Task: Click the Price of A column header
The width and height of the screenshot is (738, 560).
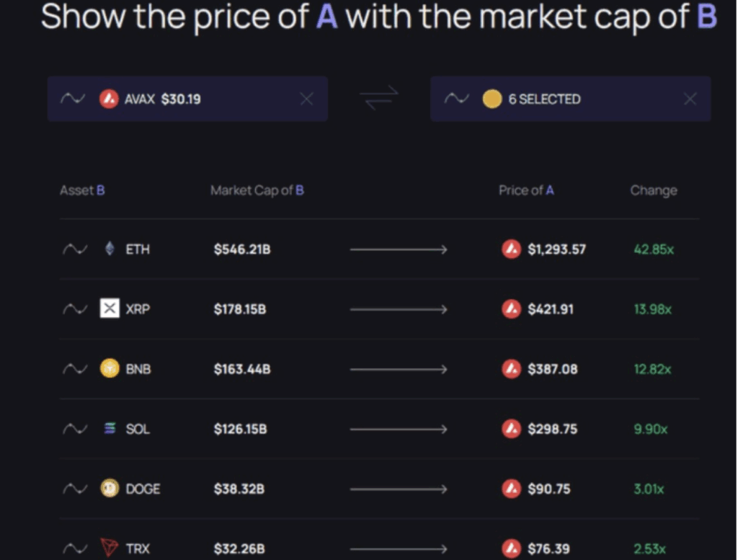Action: [526, 190]
